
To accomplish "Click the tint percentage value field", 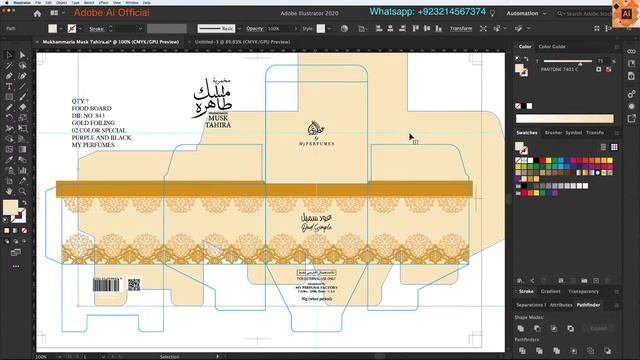I will (602, 61).
